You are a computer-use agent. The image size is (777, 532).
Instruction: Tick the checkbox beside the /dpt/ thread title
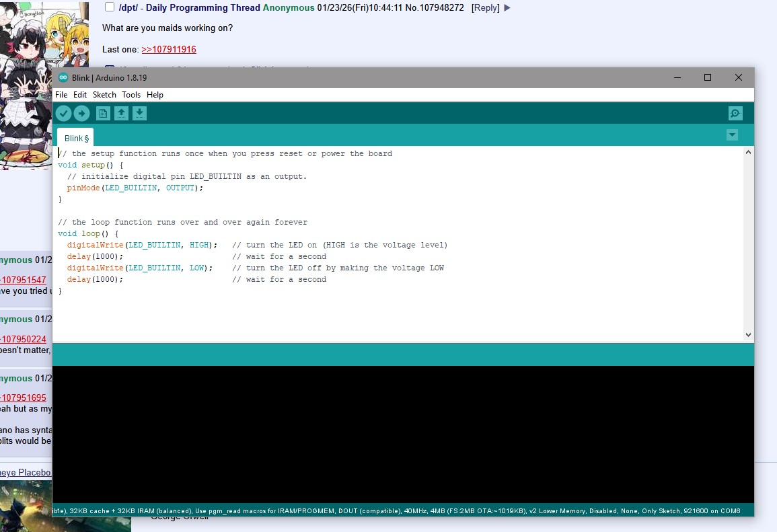tap(110, 7)
